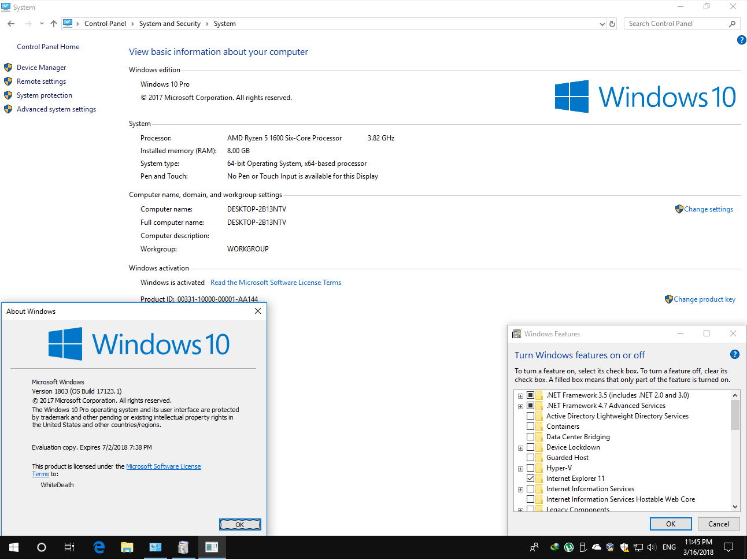This screenshot has width=747, height=560.
Task: Open the Action Center notifications icon
Action: point(728,547)
